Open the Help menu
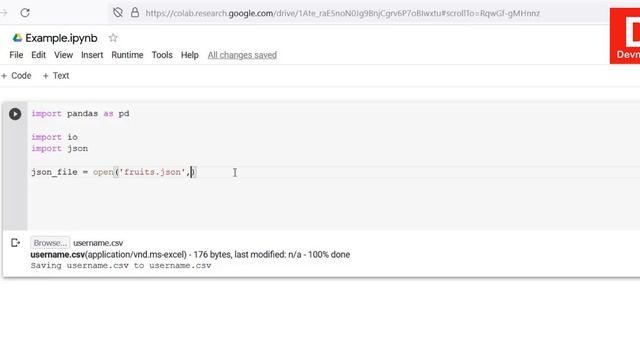The height and width of the screenshot is (360, 640). [190, 55]
